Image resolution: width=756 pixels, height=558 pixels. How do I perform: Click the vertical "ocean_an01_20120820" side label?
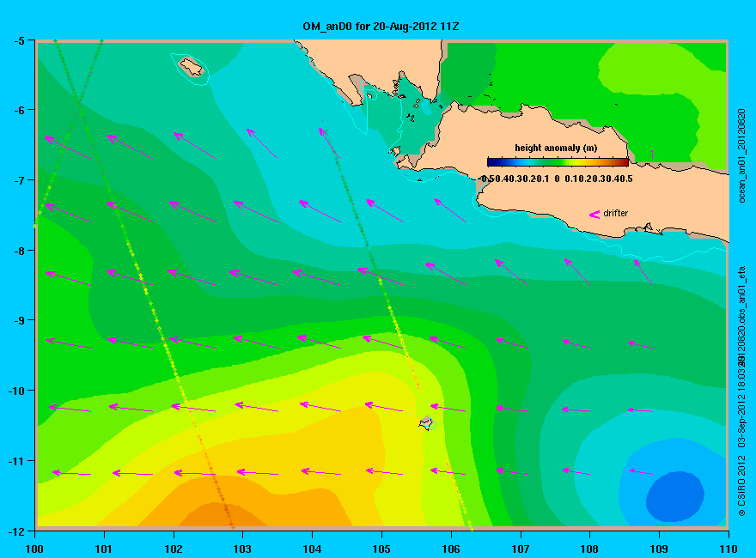pyautogui.click(x=742, y=155)
